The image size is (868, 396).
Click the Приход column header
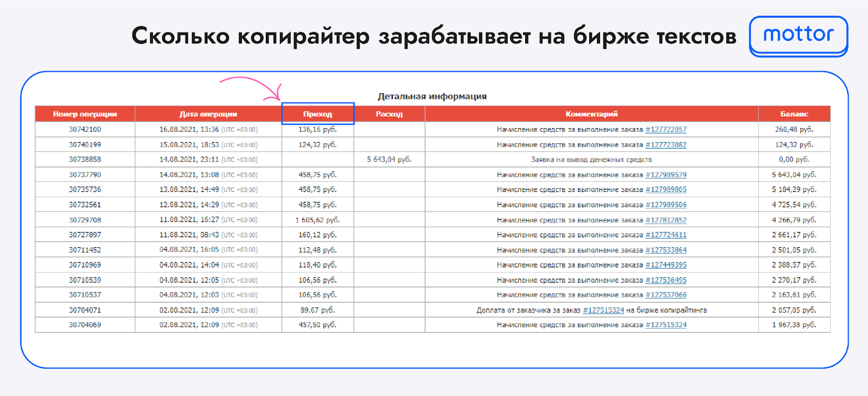coord(318,114)
